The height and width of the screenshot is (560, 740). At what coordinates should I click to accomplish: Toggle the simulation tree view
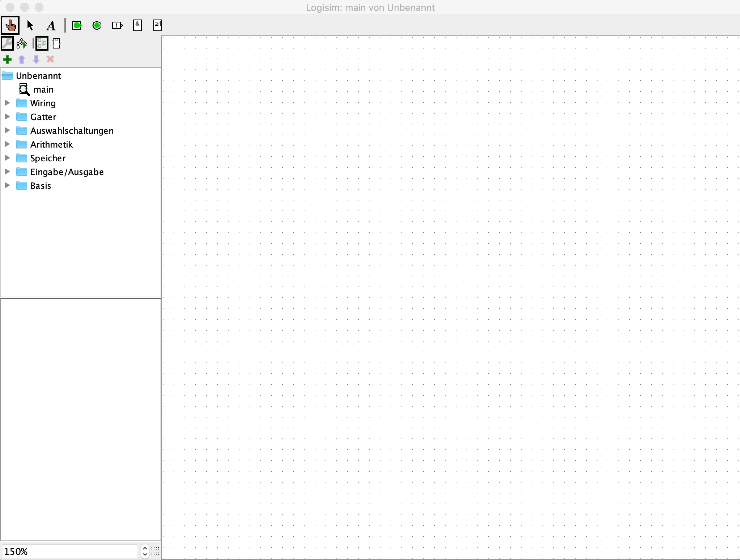[x=22, y=44]
